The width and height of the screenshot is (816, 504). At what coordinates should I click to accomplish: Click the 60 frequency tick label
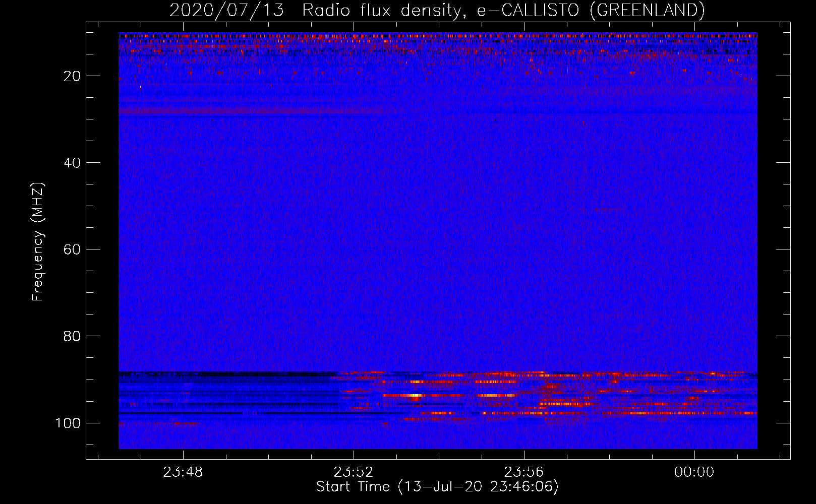[x=72, y=249]
